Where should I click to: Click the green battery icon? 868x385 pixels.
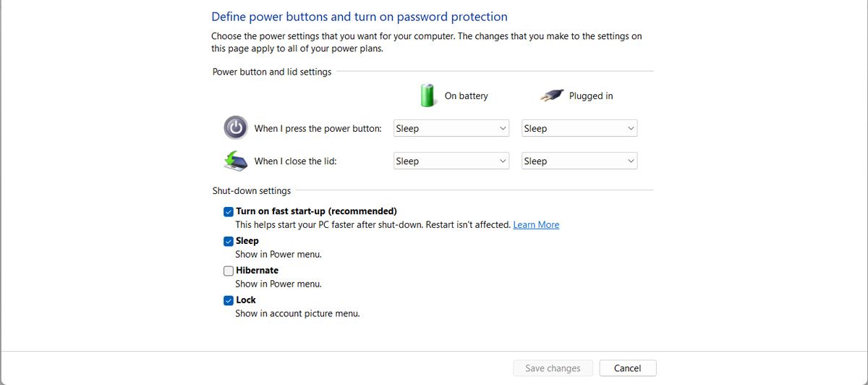pos(428,95)
